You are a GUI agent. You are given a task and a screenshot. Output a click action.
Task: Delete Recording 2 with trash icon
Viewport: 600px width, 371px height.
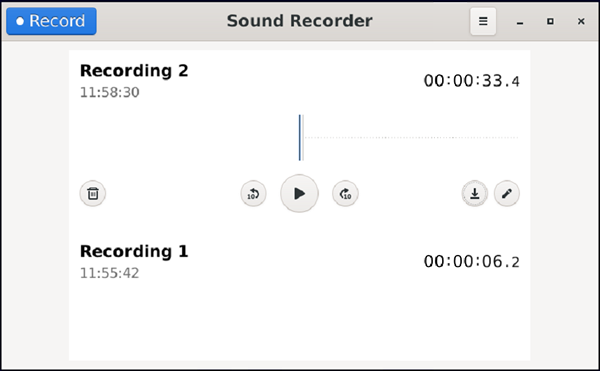click(93, 194)
